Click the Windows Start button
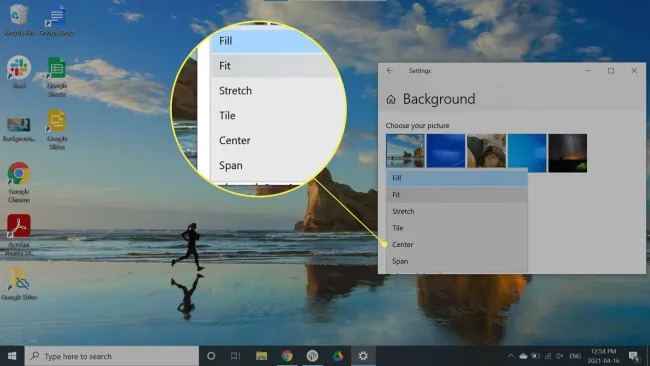650x366 pixels. (12, 356)
